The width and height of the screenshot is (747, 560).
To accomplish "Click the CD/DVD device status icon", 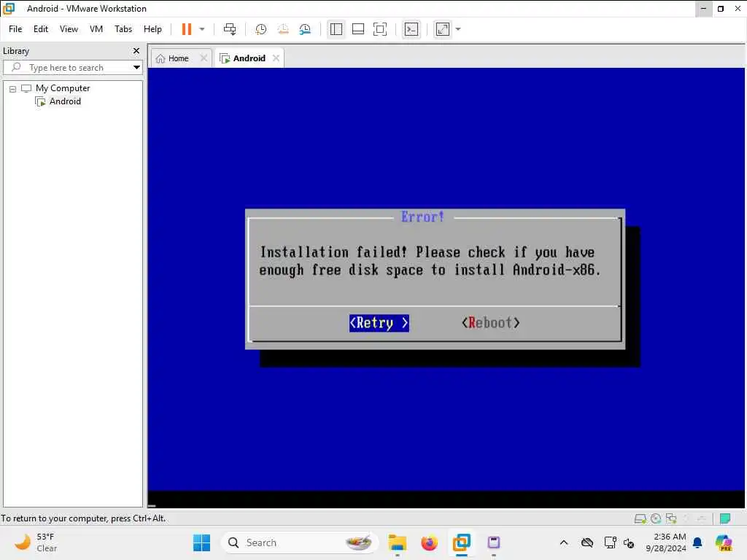I will 656,518.
